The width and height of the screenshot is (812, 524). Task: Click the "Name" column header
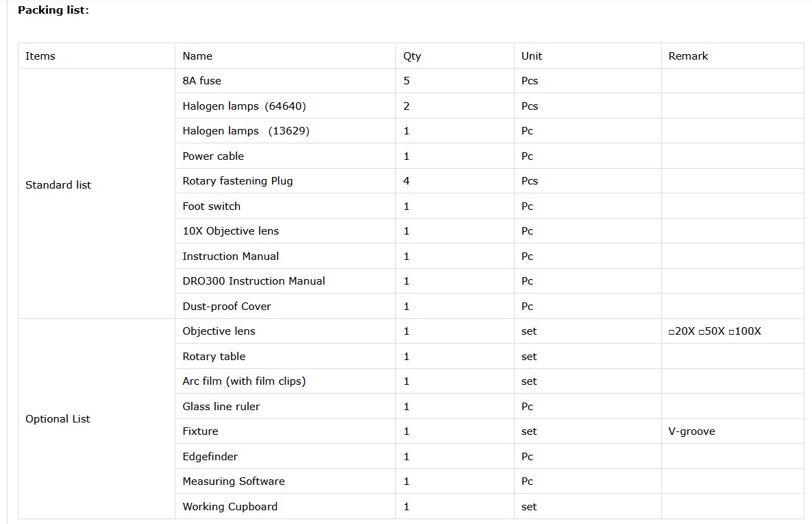click(x=197, y=56)
